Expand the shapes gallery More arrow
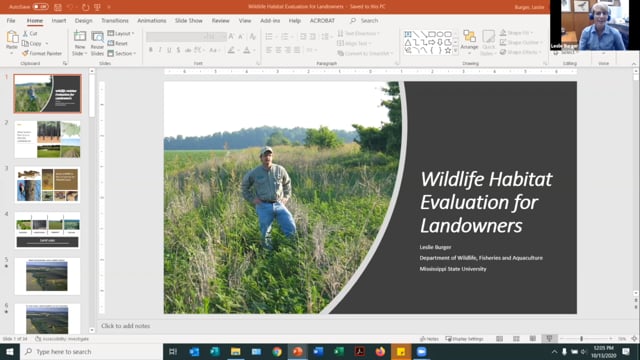Viewport: 640px width, 360px height. coord(456,51)
